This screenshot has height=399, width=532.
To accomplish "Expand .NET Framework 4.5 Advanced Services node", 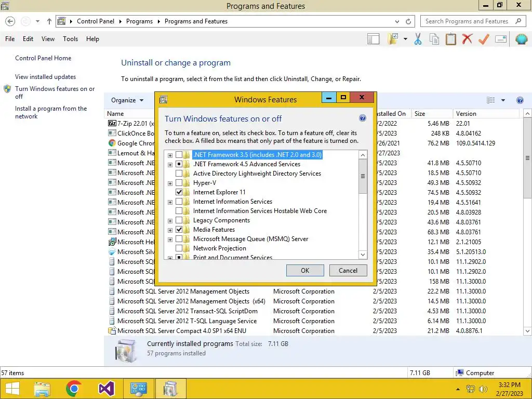I will (170, 165).
